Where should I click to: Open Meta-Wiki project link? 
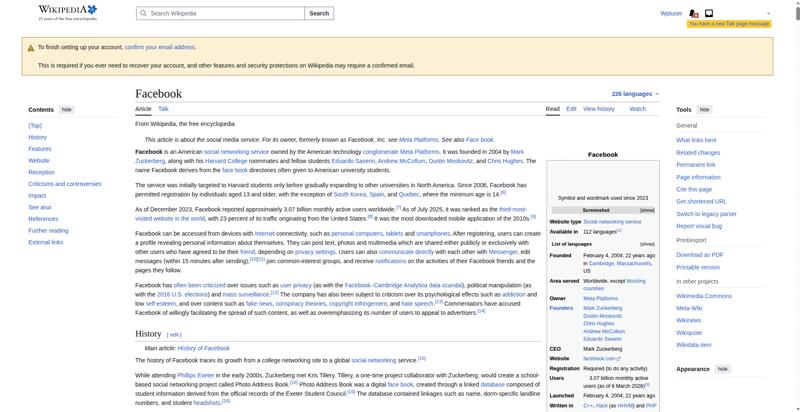coord(689,308)
